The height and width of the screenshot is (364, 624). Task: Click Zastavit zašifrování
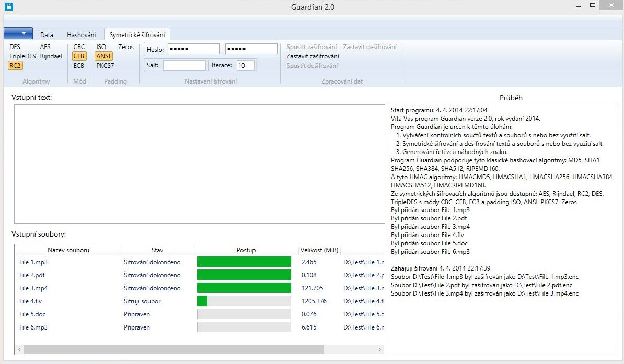[313, 56]
